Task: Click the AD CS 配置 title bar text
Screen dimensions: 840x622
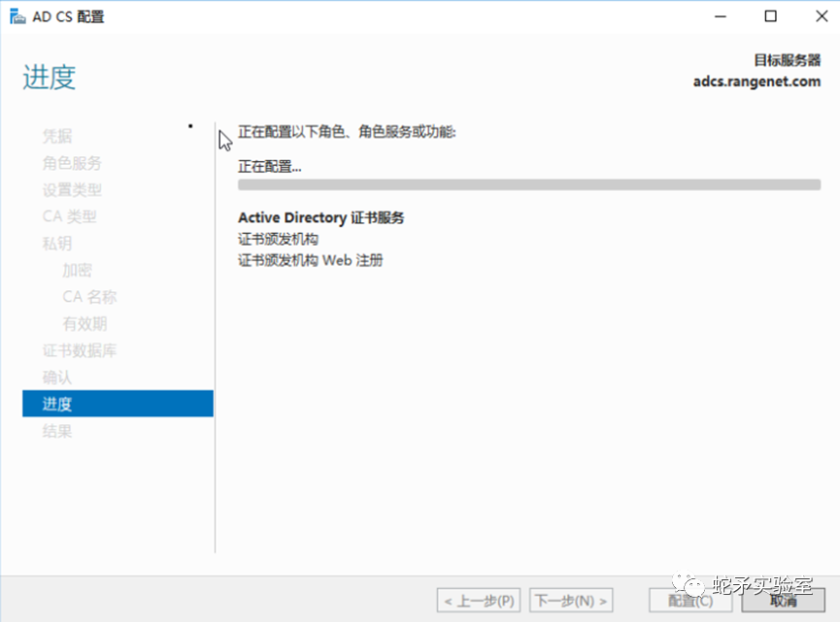Action: tap(68, 16)
